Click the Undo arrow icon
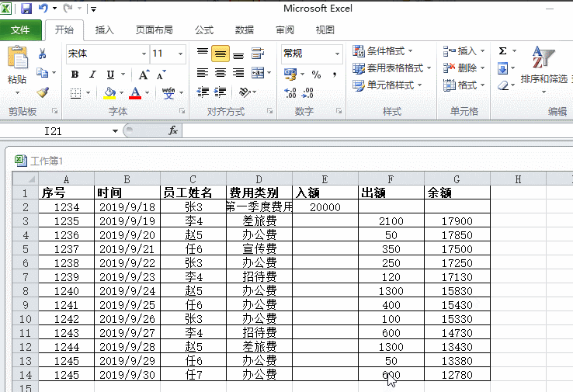 click(x=43, y=8)
